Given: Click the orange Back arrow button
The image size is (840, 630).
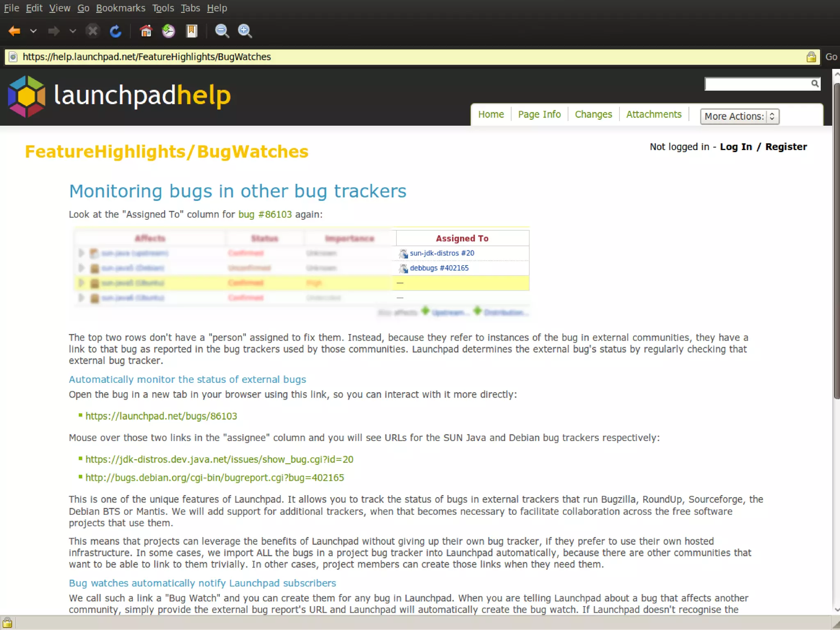Looking at the screenshot, I should [14, 31].
